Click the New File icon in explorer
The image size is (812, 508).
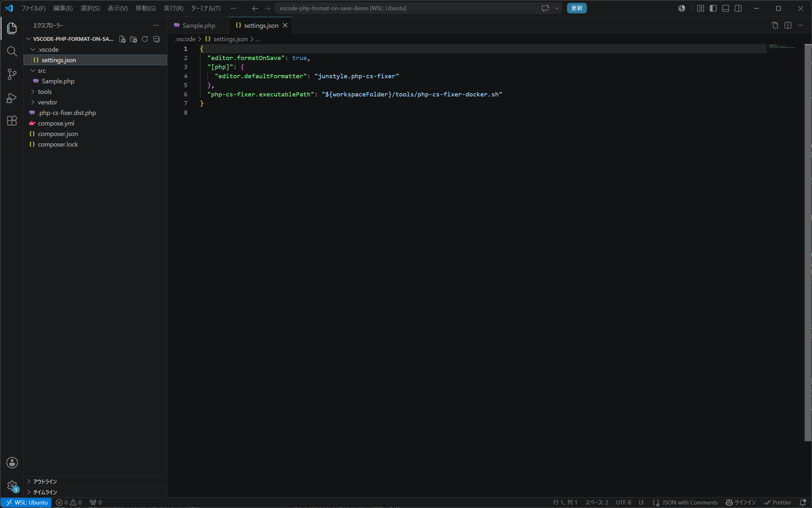tap(122, 39)
